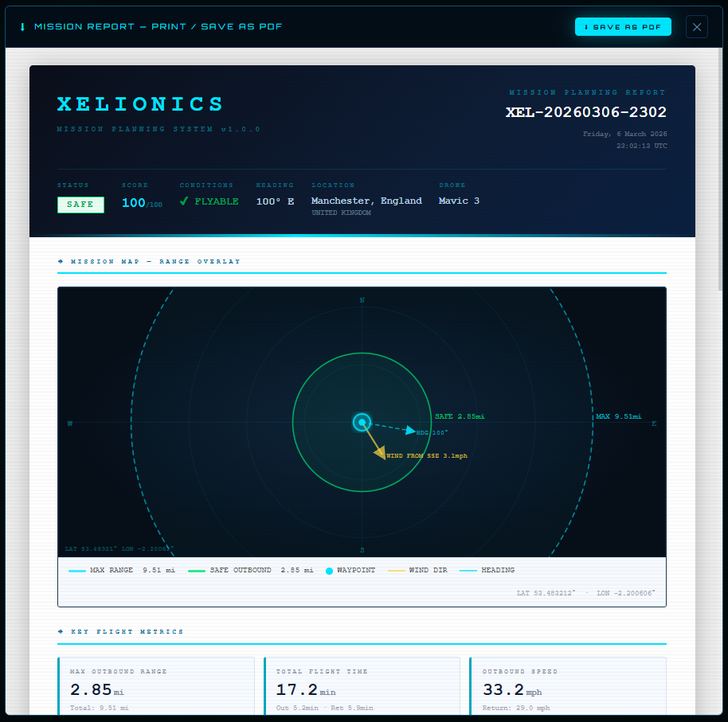Image resolution: width=728 pixels, height=722 pixels.
Task: Click the score value 100
Action: click(x=134, y=203)
